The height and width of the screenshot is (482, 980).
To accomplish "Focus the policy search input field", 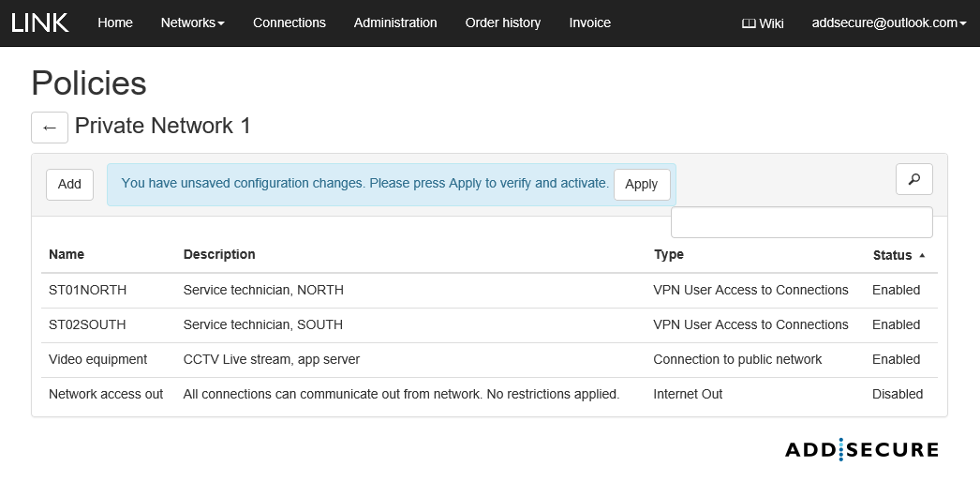I will pyautogui.click(x=801, y=223).
